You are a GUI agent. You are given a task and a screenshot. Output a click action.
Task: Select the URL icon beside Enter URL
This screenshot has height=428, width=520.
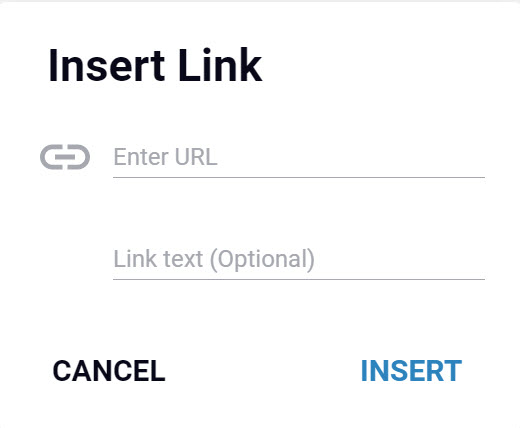coord(65,157)
